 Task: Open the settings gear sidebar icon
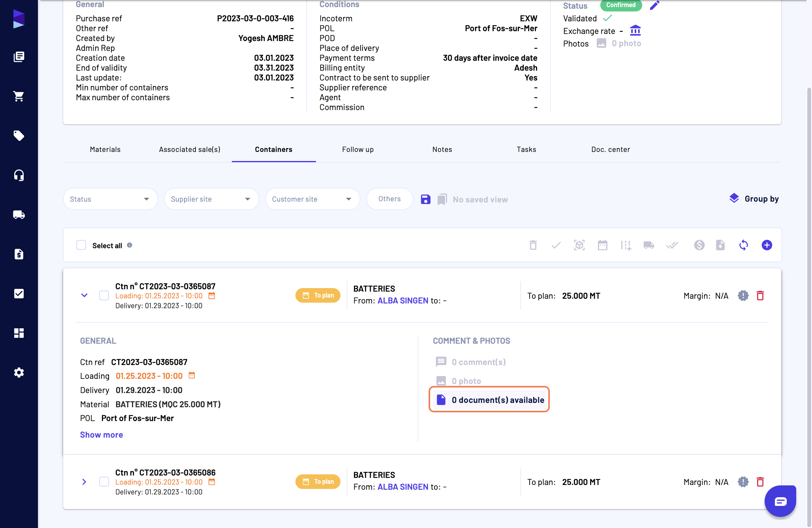[19, 373]
